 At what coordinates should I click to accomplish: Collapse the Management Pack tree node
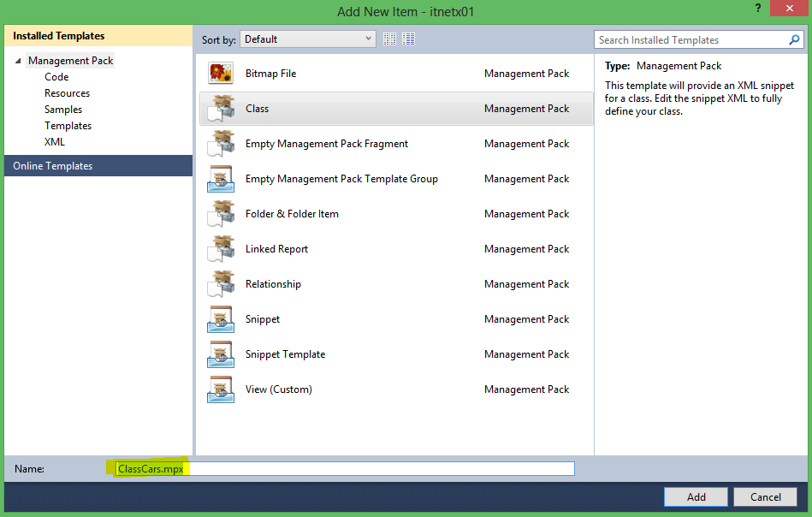pyautogui.click(x=18, y=61)
